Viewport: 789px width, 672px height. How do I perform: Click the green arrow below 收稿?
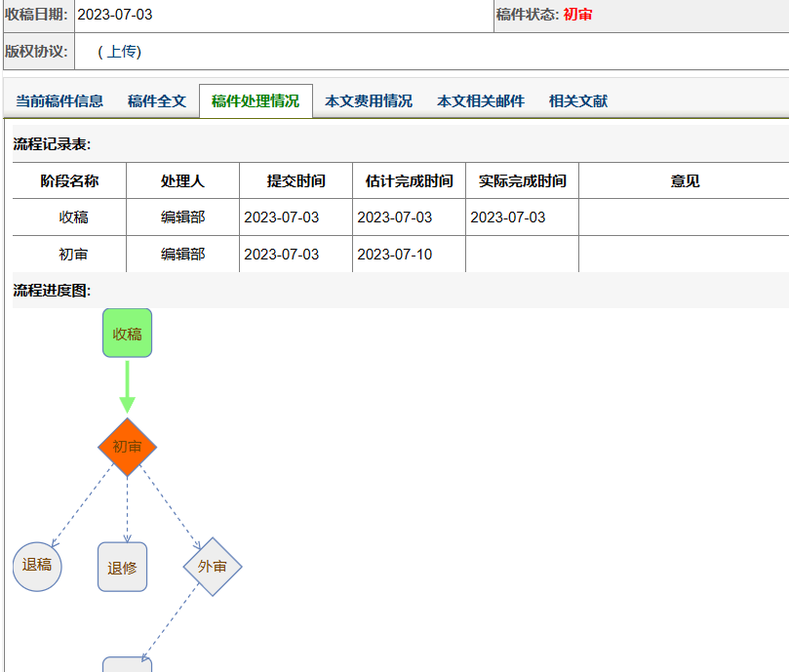click(127, 387)
